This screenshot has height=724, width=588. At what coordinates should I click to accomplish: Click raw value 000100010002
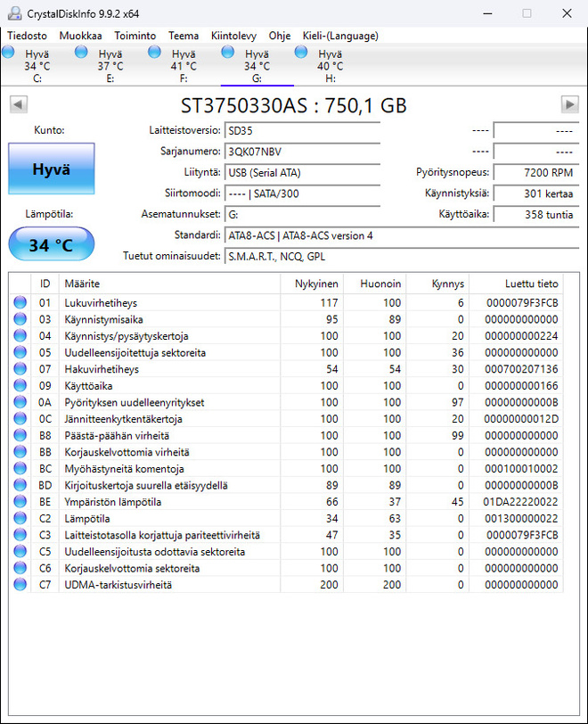(521, 468)
